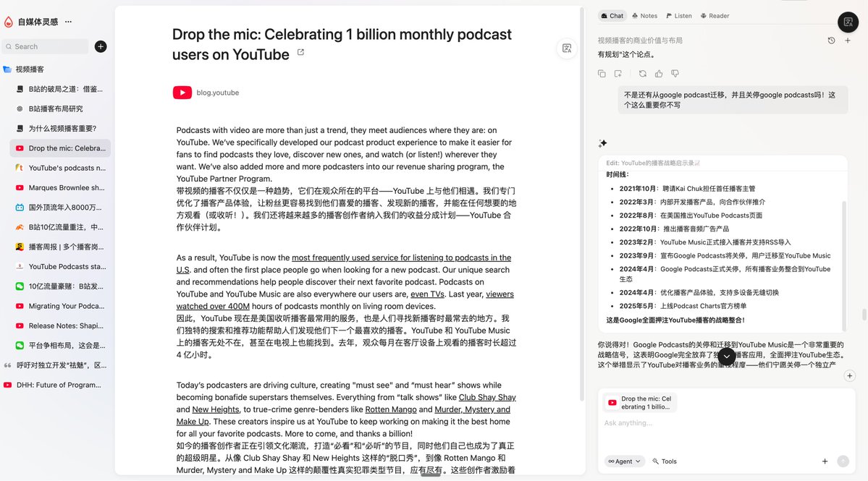Focus the Ask anything input
The width and height of the screenshot is (868, 481).
tap(725, 423)
